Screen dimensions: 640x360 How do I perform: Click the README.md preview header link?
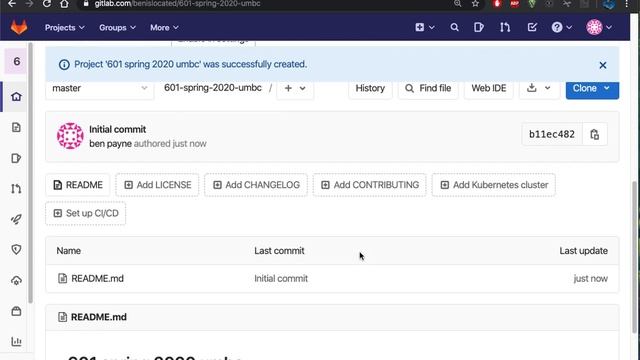pos(99,317)
